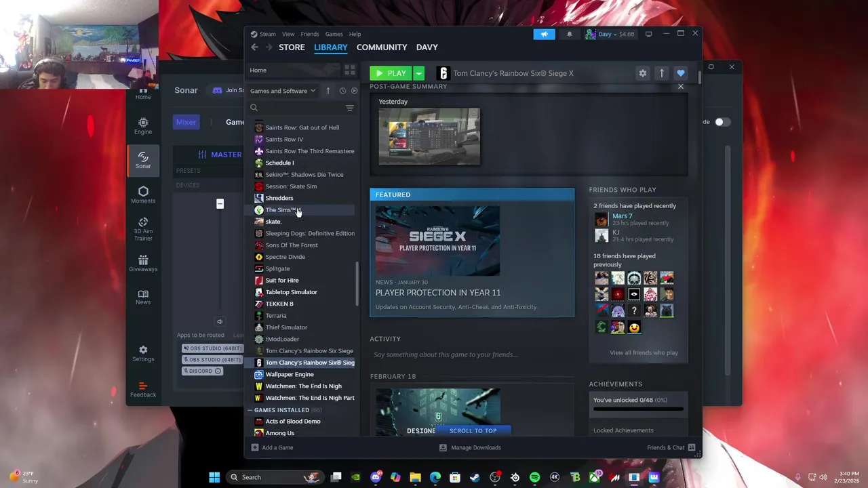The image size is (868, 488).
Task: Click SCROLL TO TOP button
Action: coord(473,430)
